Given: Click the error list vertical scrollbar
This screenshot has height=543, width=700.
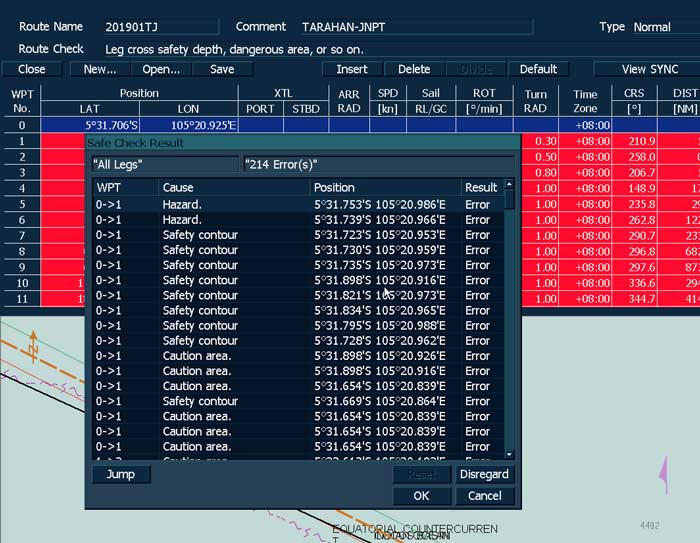Looking at the screenshot, I should point(510,320).
